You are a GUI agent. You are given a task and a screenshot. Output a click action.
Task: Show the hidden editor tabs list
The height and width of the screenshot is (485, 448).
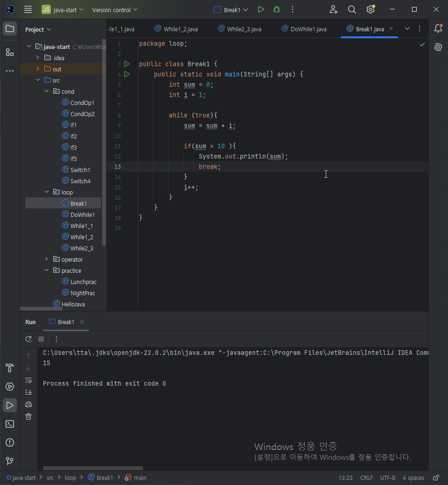[x=407, y=28]
